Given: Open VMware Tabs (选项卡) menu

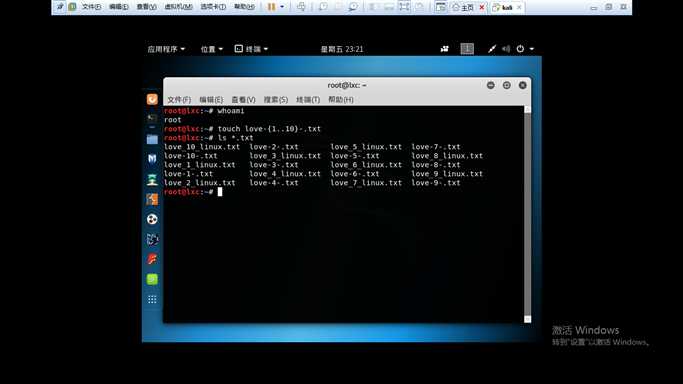Looking at the screenshot, I should [x=213, y=7].
